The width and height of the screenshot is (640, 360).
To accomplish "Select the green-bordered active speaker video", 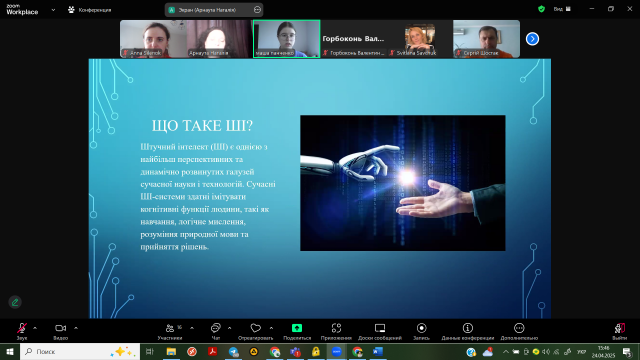I will coord(287,39).
